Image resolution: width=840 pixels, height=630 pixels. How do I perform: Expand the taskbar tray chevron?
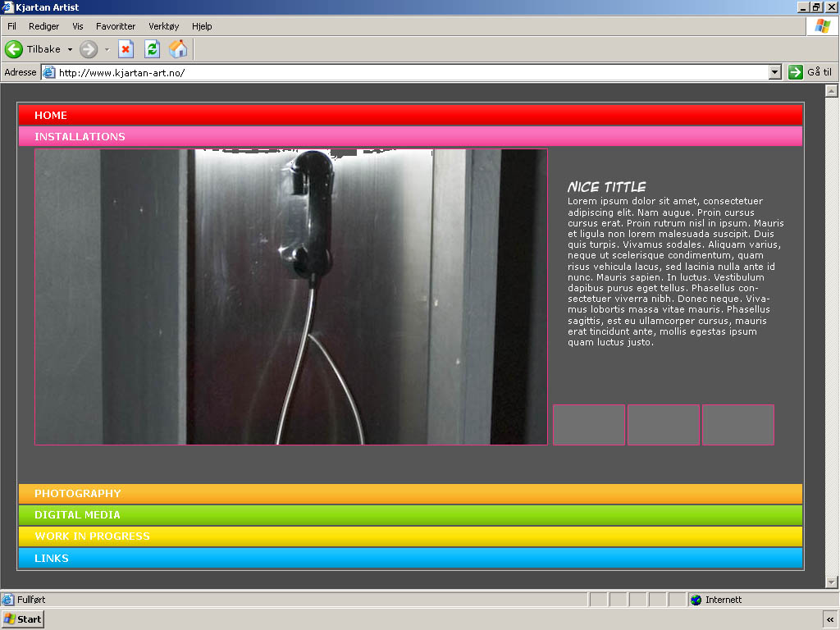click(830, 619)
